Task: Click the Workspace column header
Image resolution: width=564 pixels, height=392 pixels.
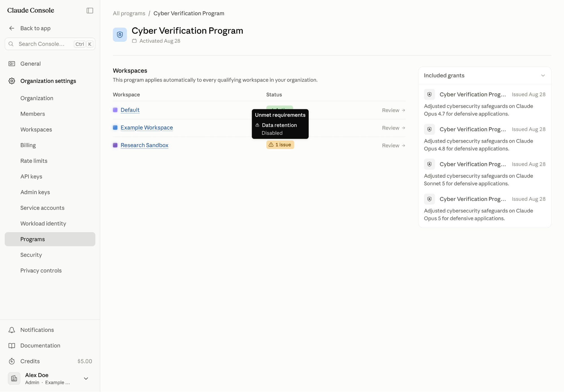Action: (126, 95)
